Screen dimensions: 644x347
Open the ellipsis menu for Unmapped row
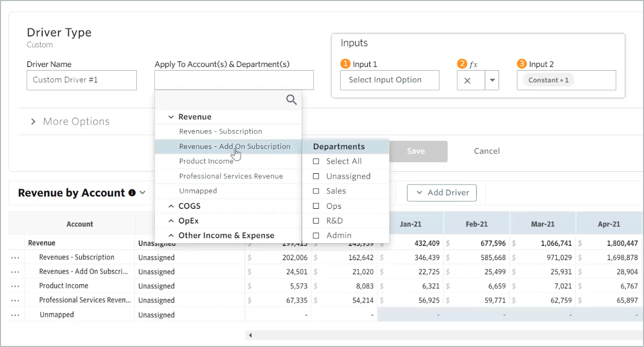tap(15, 315)
